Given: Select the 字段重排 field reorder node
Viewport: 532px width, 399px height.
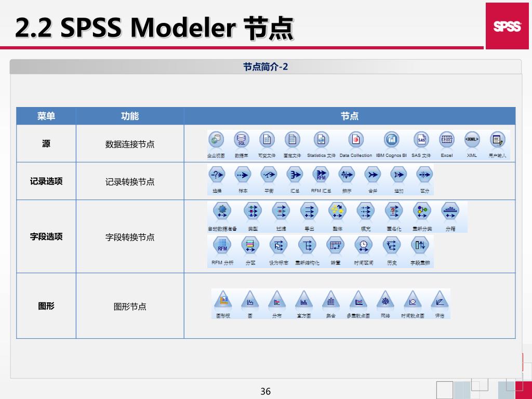Looking at the screenshot, I should point(420,245).
